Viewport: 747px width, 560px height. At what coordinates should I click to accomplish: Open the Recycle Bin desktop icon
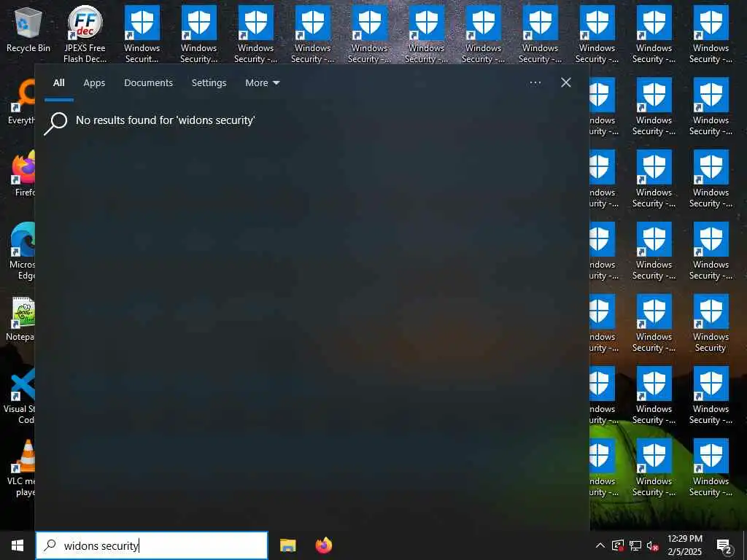pyautogui.click(x=28, y=29)
